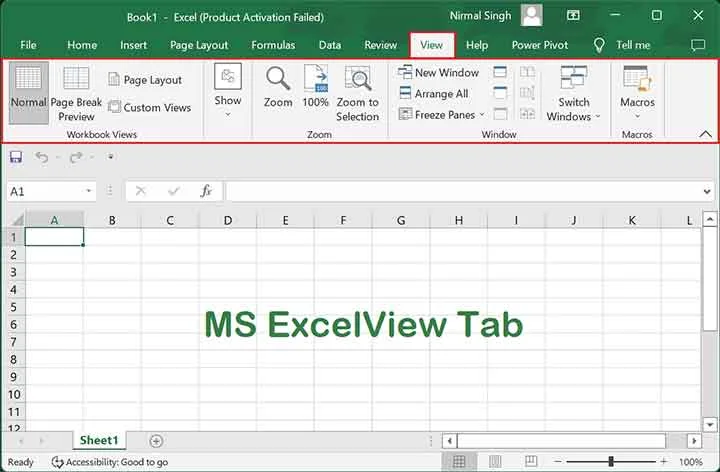Image resolution: width=720 pixels, height=472 pixels.
Task: Select the Sheet1 tab
Action: coord(99,440)
